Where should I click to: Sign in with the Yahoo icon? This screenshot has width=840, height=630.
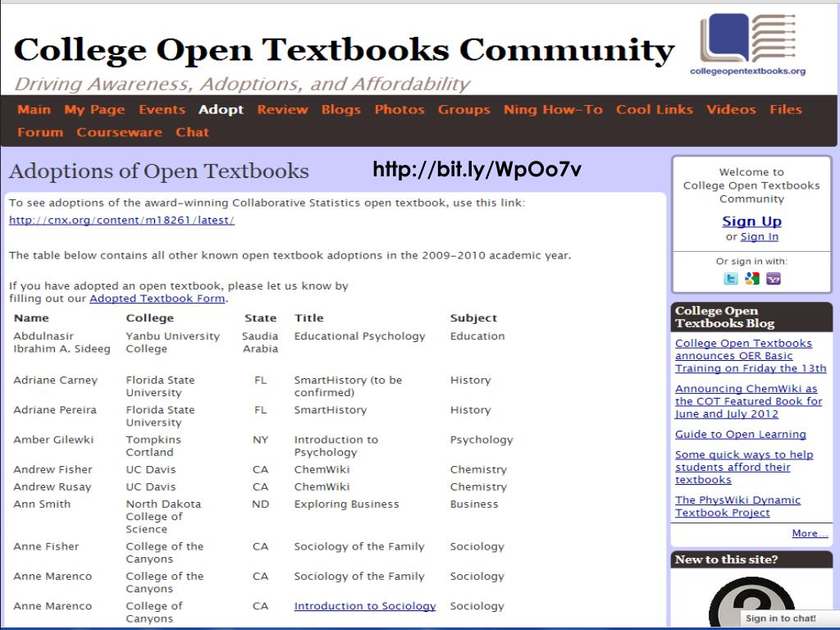[x=773, y=279]
